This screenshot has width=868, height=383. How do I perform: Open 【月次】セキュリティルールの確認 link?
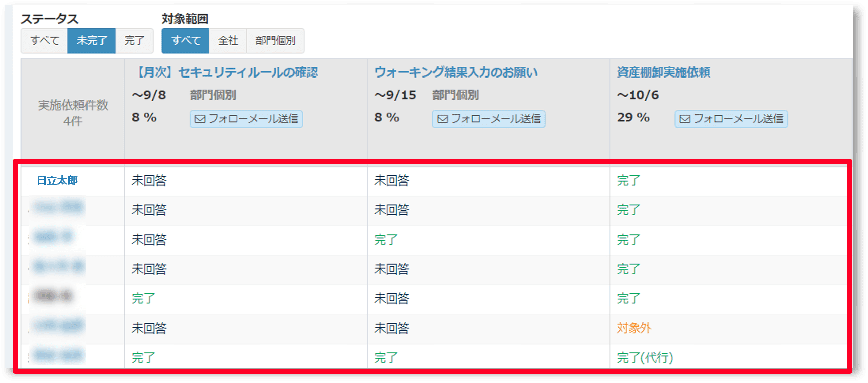click(225, 72)
